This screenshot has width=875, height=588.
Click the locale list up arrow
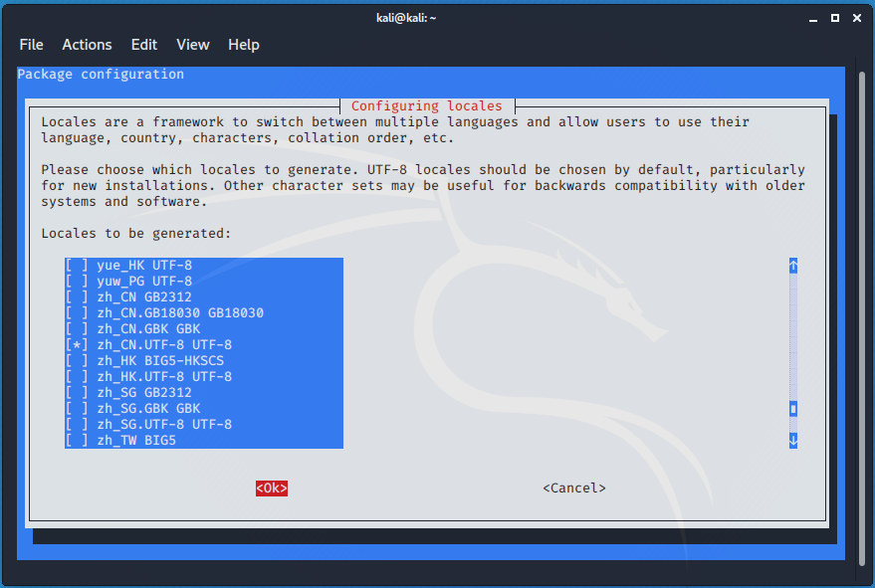[x=793, y=266]
